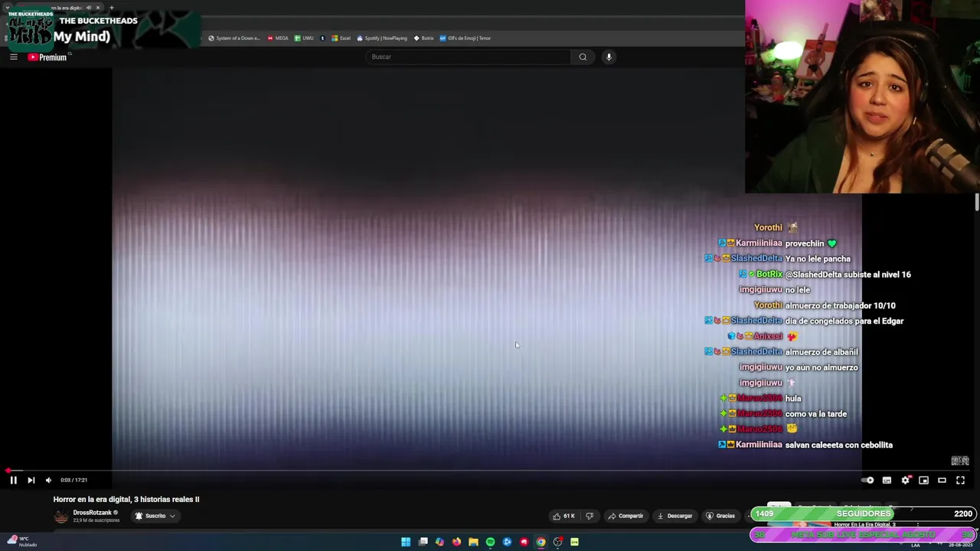This screenshot has height=551, width=980.
Task: Pause the video with the pause button
Action: click(13, 480)
